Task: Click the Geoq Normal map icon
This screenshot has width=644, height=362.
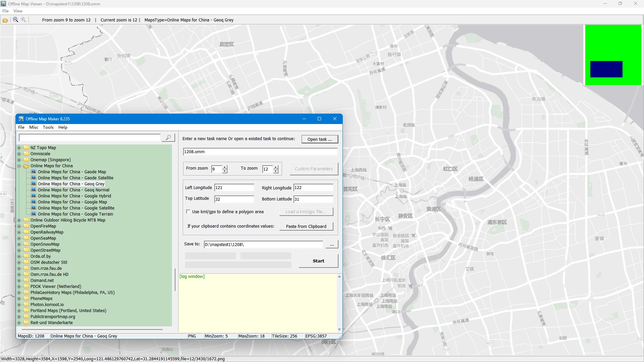Action: (x=34, y=190)
